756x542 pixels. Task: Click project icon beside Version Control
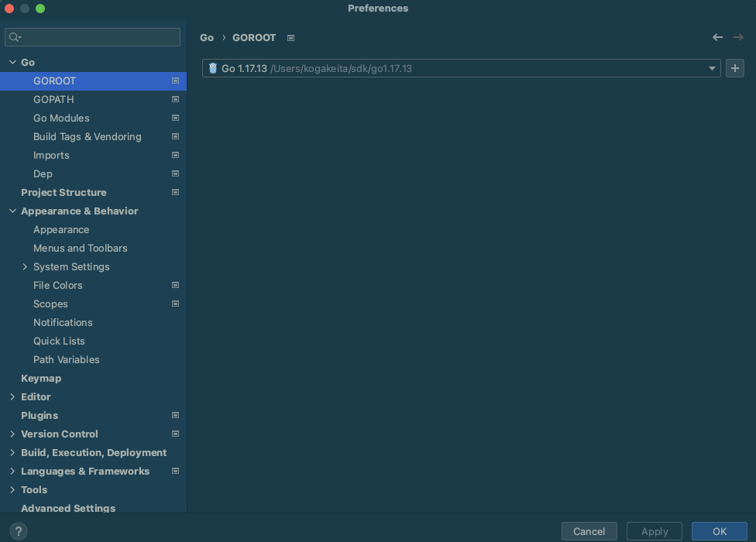point(176,434)
